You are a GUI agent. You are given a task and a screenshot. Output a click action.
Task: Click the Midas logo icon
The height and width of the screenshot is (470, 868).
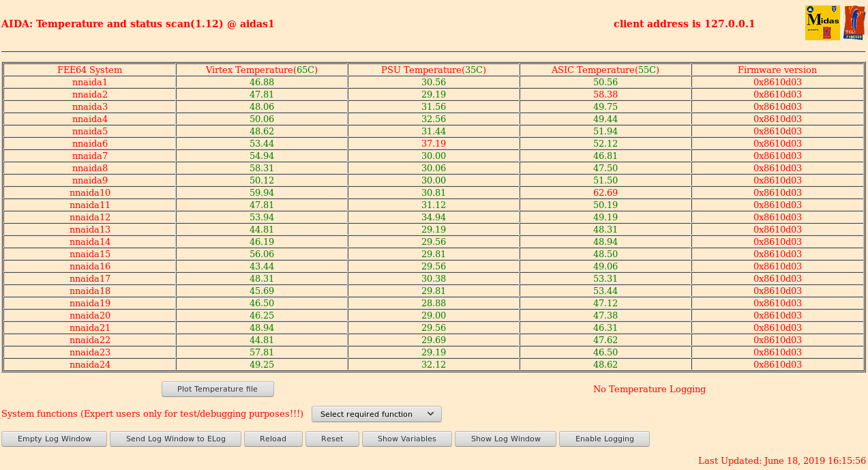click(x=822, y=23)
